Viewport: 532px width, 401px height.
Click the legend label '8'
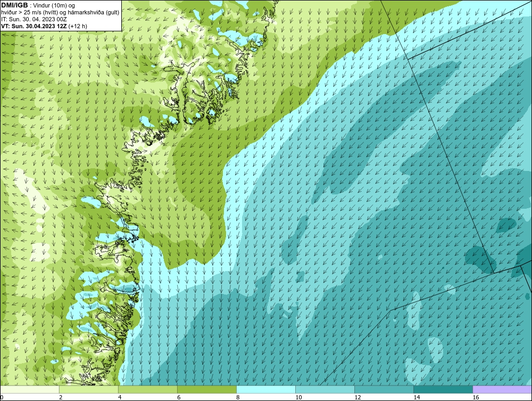tap(238, 397)
